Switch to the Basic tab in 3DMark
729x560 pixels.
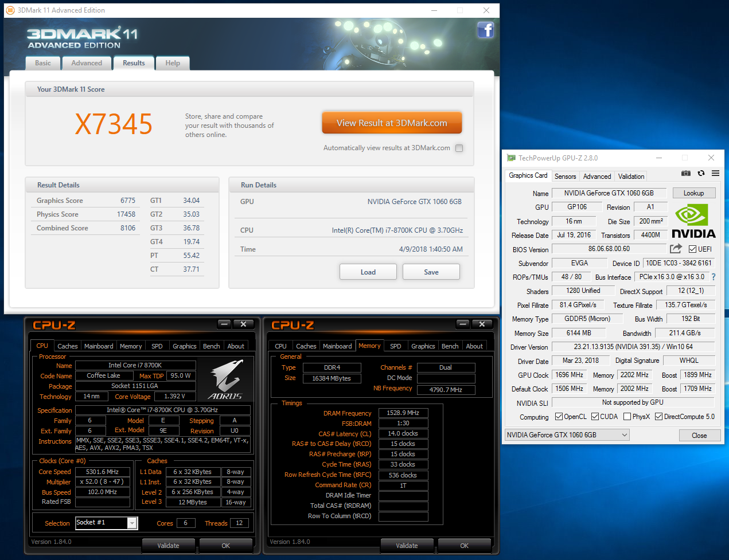[x=43, y=63]
